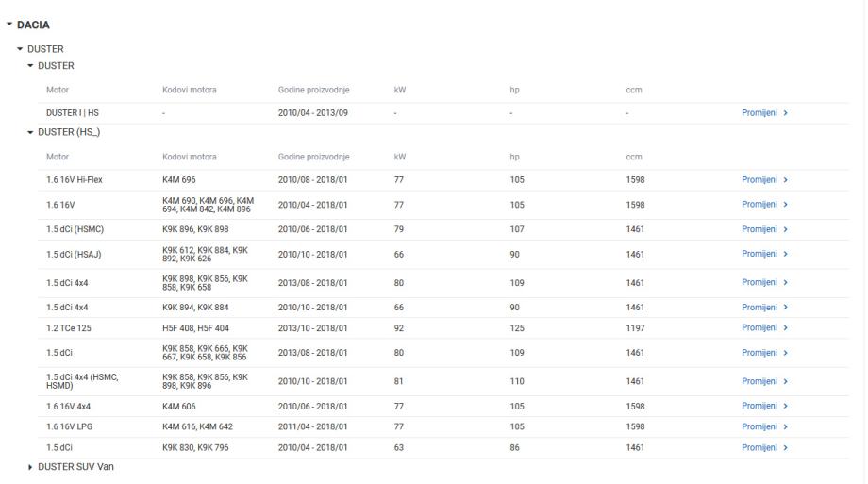Click Promijeni for 1.5 dCi 86 hp
The width and height of the screenshot is (868, 484).
[x=759, y=447]
